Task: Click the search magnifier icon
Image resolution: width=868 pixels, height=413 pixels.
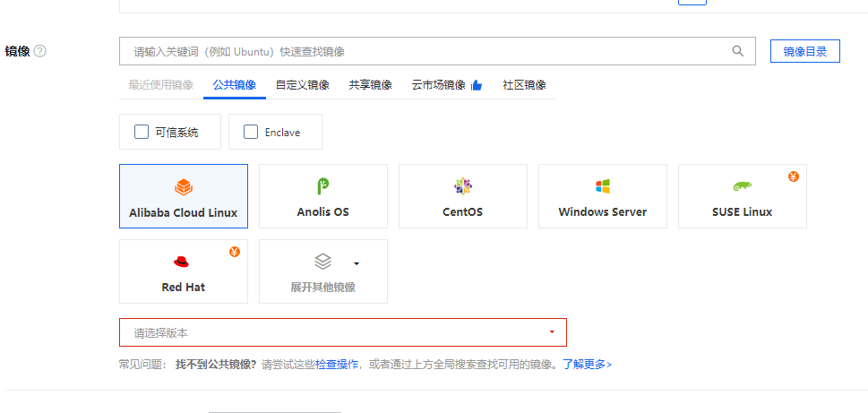Action: click(x=738, y=51)
